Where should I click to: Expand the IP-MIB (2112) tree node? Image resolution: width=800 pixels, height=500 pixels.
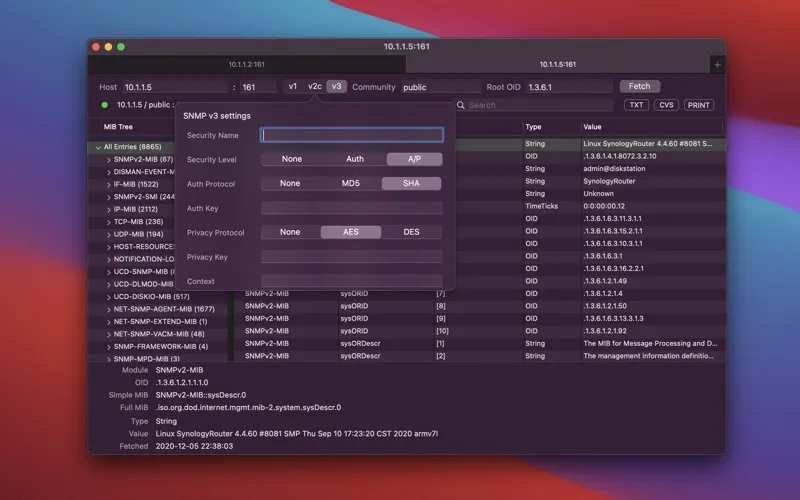[x=109, y=210]
